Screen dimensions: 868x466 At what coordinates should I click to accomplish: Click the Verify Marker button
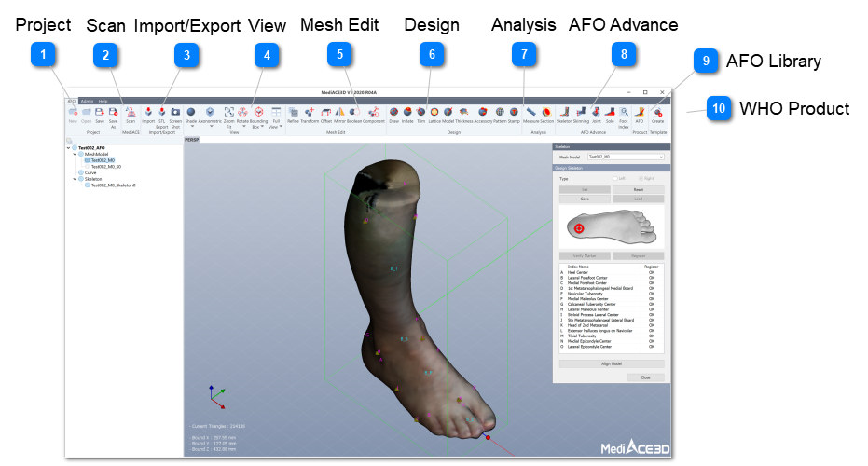click(x=585, y=255)
